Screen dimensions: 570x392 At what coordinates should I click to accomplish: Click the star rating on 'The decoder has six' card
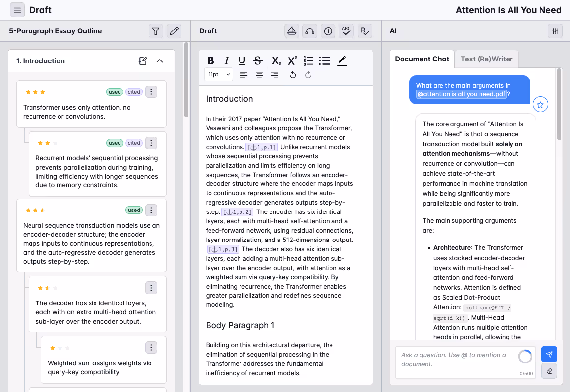pyautogui.click(x=48, y=288)
